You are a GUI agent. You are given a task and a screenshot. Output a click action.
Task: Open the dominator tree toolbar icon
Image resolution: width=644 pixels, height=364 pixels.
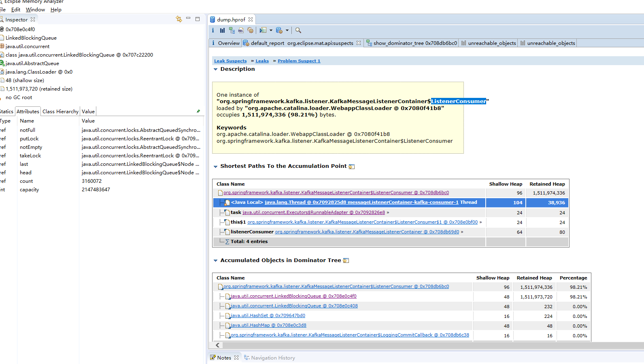pyautogui.click(x=232, y=30)
